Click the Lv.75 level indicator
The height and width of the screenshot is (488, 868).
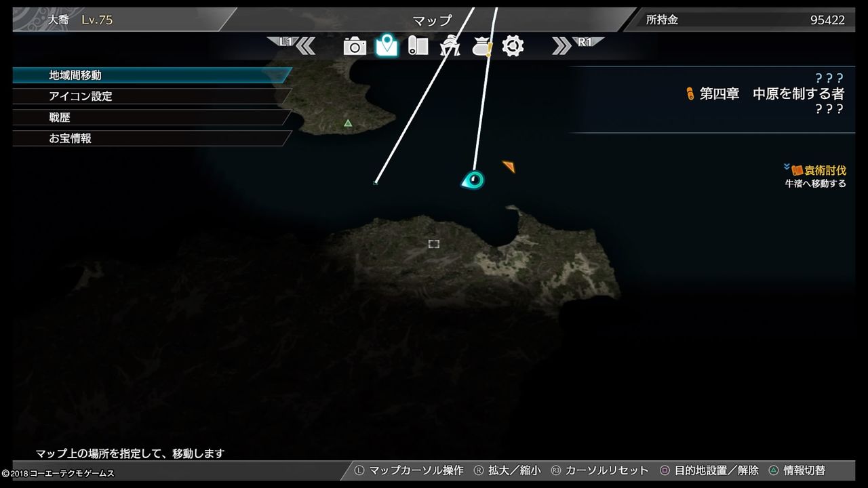click(97, 20)
